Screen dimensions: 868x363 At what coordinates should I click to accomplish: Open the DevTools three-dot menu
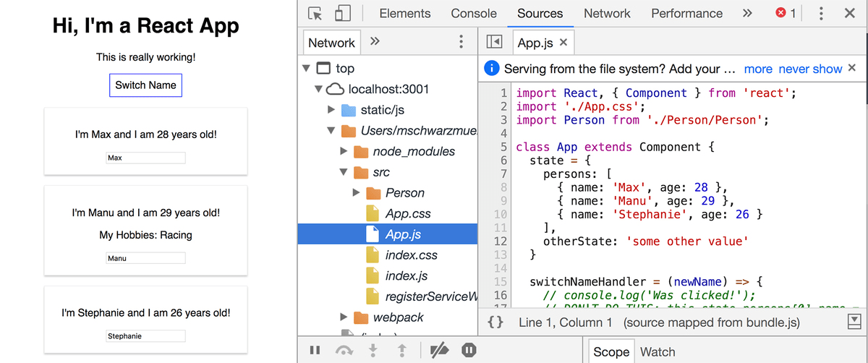821,14
